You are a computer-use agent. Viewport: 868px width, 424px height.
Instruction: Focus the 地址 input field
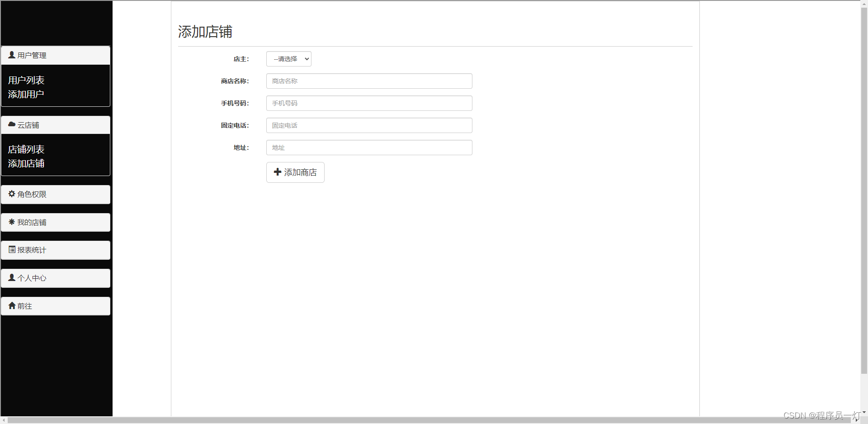click(369, 148)
